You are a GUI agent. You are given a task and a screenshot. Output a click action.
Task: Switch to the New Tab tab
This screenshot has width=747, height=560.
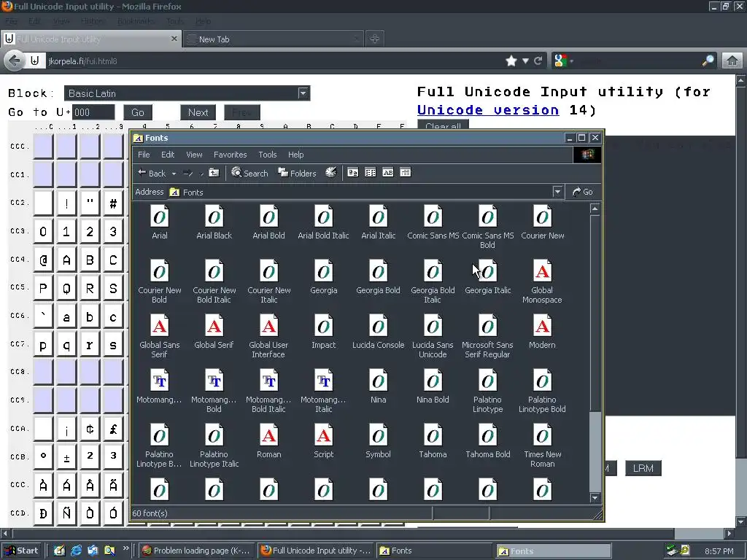(x=273, y=39)
